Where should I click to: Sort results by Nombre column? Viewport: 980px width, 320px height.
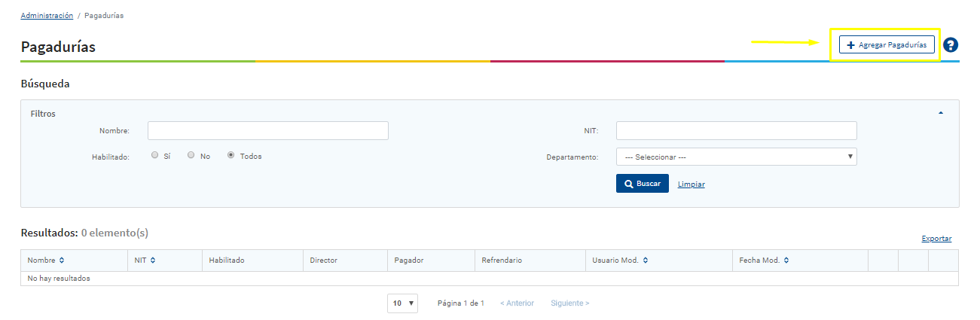click(46, 261)
